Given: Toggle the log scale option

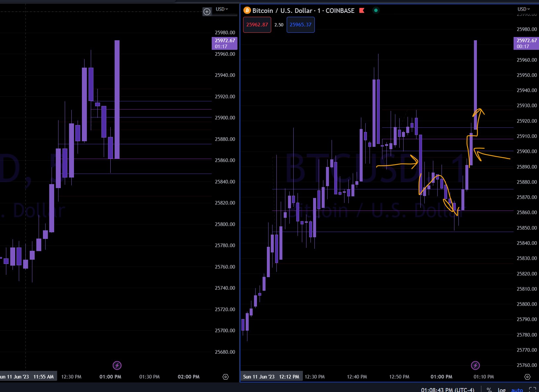Looking at the screenshot, I should point(502,390).
